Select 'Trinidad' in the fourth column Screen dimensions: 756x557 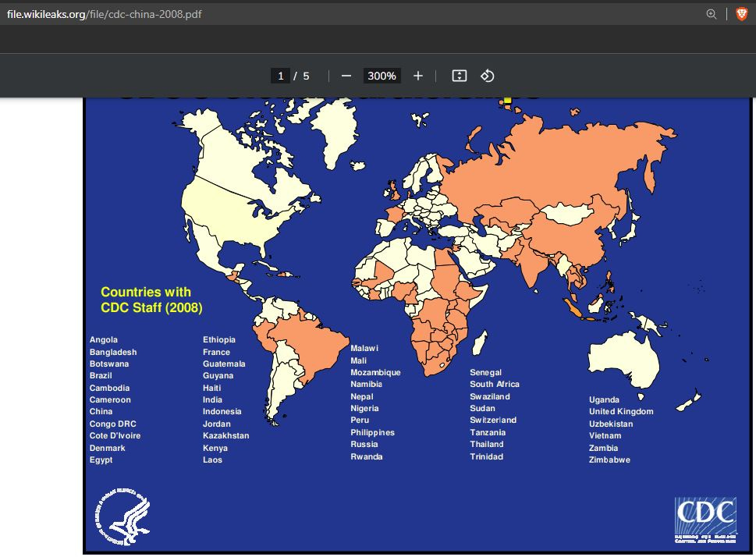(x=487, y=456)
